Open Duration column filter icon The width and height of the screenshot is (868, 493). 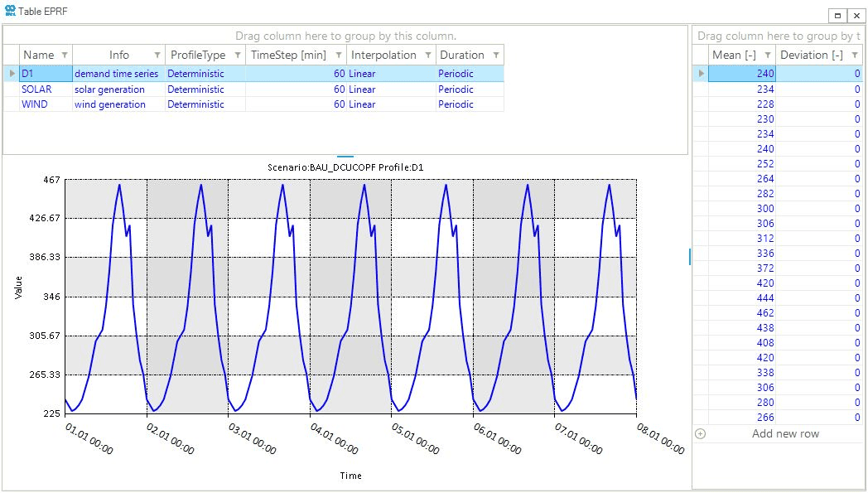pos(496,56)
